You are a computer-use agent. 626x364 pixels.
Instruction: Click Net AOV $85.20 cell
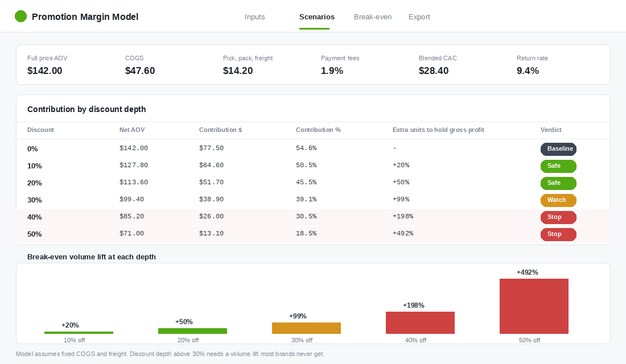[x=132, y=216]
